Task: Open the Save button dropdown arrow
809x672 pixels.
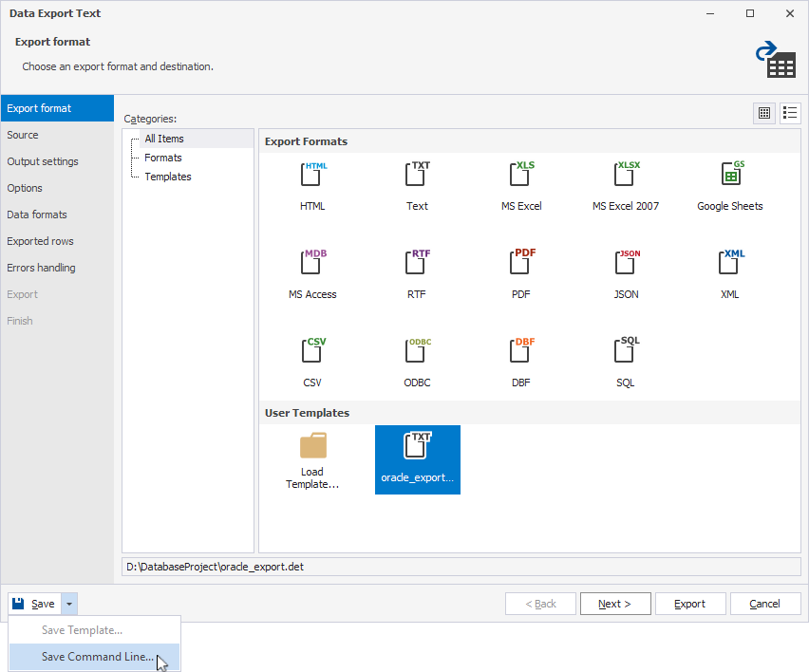Action: pyautogui.click(x=70, y=604)
